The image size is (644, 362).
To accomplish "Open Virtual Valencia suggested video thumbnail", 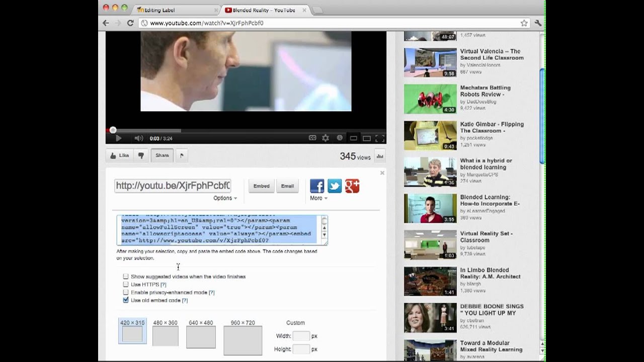I will [430, 62].
